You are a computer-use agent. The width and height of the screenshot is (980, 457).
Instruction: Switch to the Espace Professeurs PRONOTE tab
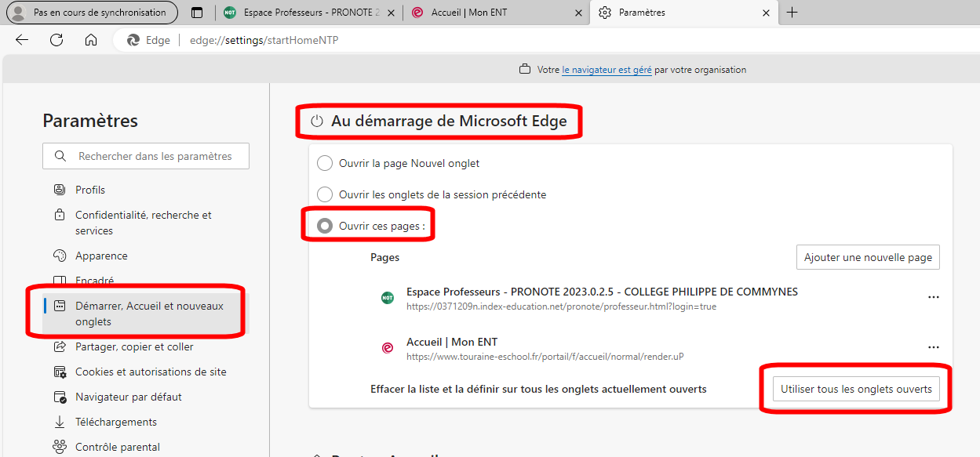(308, 13)
